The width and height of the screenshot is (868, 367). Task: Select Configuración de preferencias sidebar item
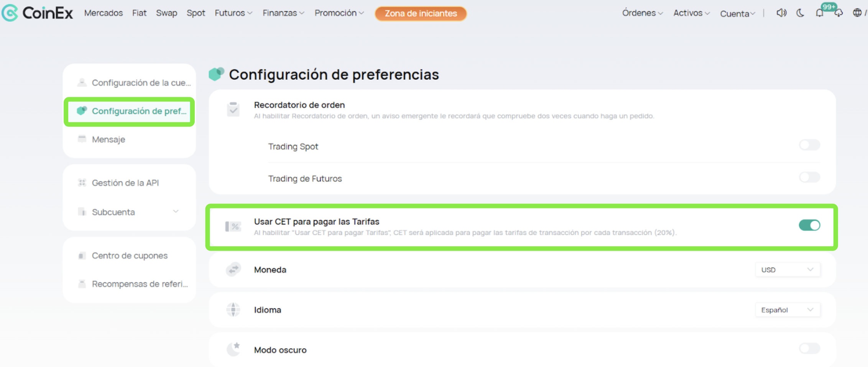click(x=130, y=111)
